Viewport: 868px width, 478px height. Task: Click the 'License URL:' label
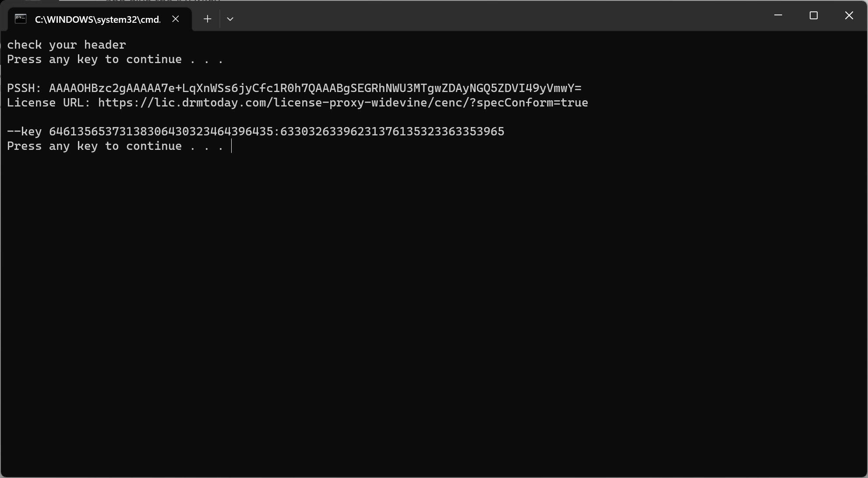pos(49,103)
